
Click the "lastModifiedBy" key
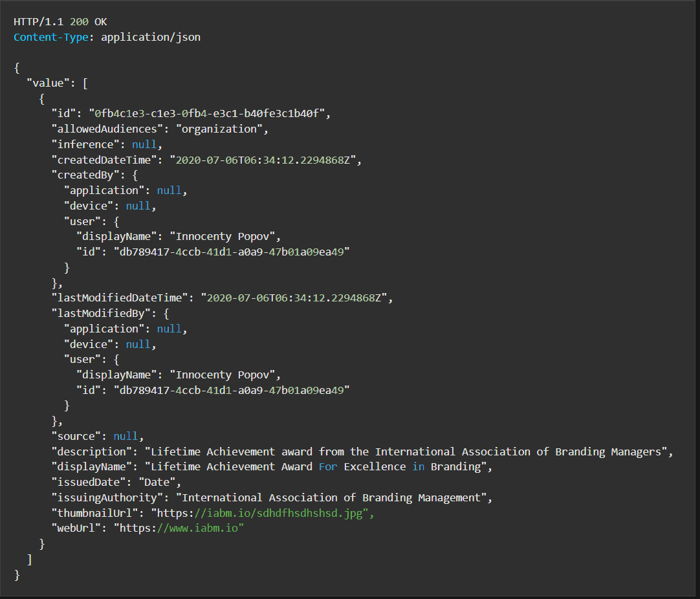click(x=102, y=314)
